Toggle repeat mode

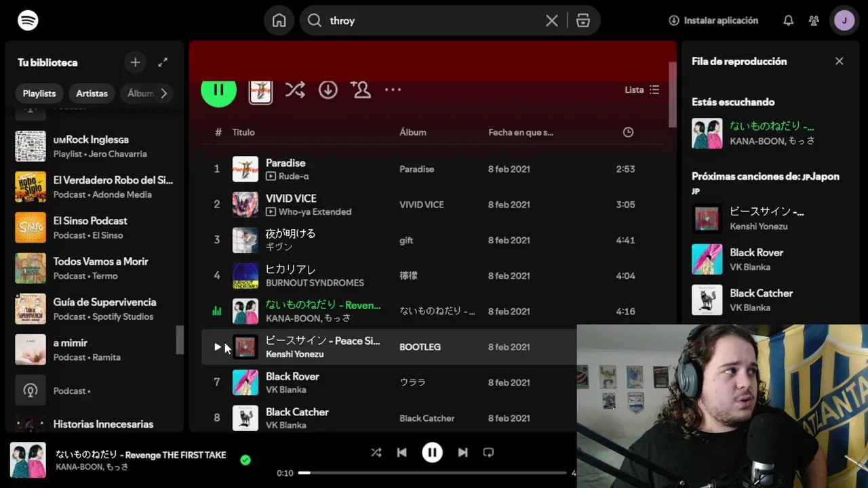click(x=488, y=452)
